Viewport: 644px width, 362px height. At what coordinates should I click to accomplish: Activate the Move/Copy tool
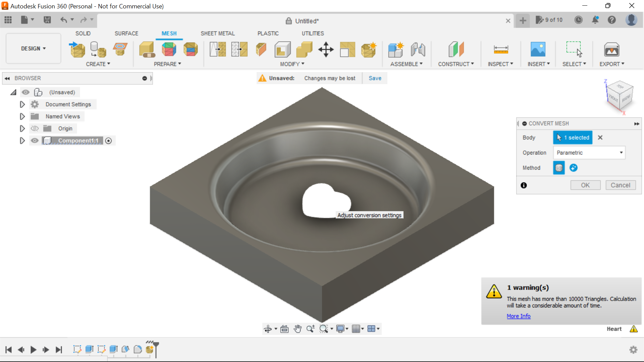point(326,50)
